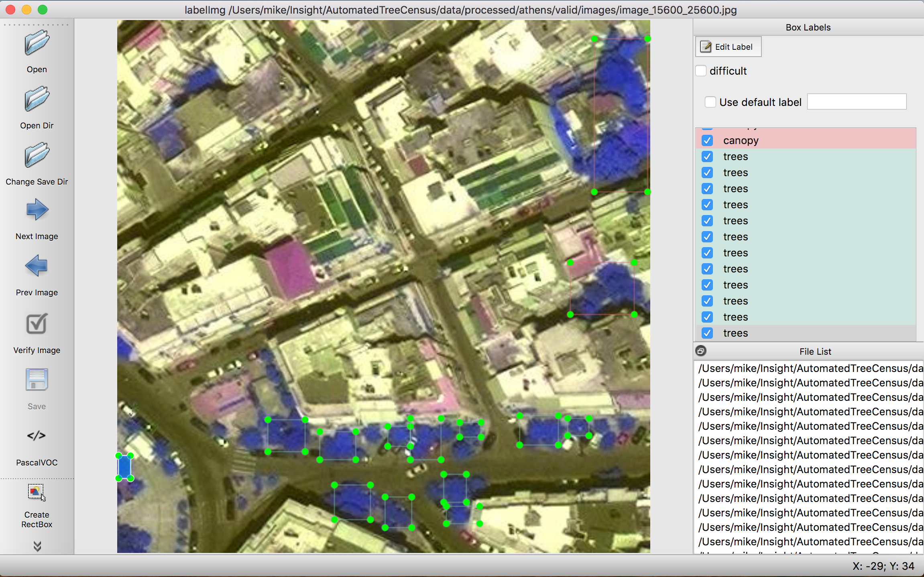The image size is (924, 577).
Task: Click the solid blue filled bounding box
Action: pyautogui.click(x=124, y=467)
